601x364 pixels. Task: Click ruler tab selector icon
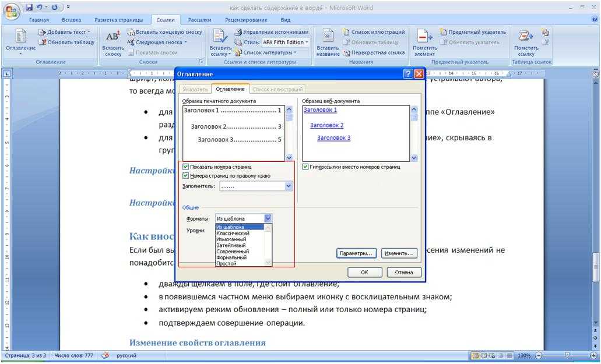click(x=7, y=73)
